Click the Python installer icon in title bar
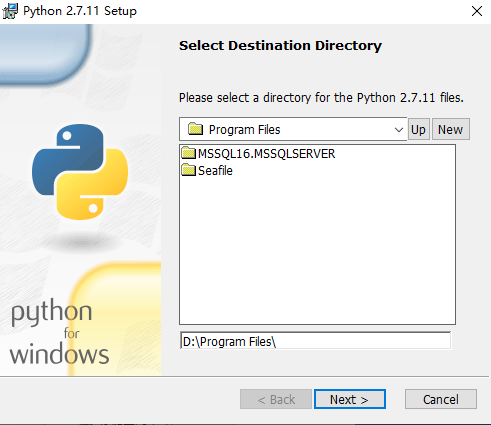The width and height of the screenshot is (491, 425). 10,11
